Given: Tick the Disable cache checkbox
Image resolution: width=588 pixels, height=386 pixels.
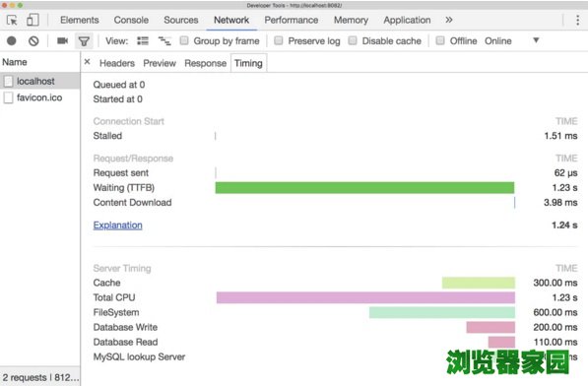Looking at the screenshot, I should [353, 40].
